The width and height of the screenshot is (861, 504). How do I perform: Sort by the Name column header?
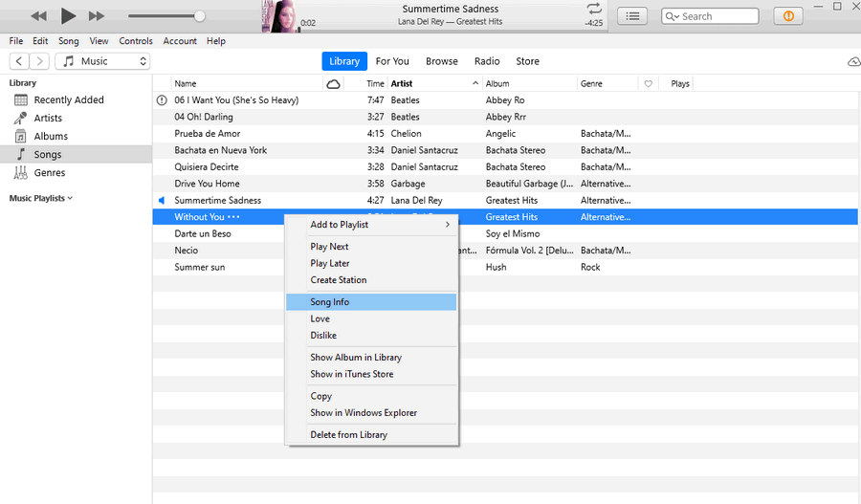pos(185,83)
